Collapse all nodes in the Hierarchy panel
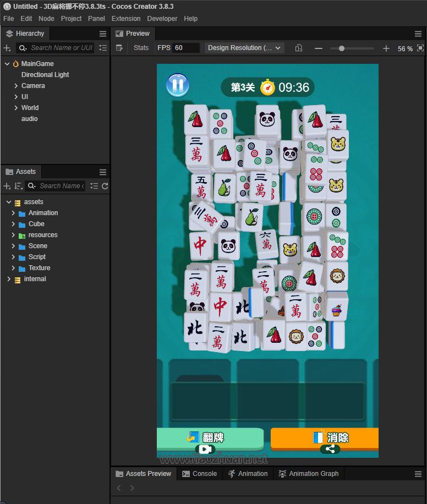This screenshot has height=504, width=427. click(x=103, y=48)
